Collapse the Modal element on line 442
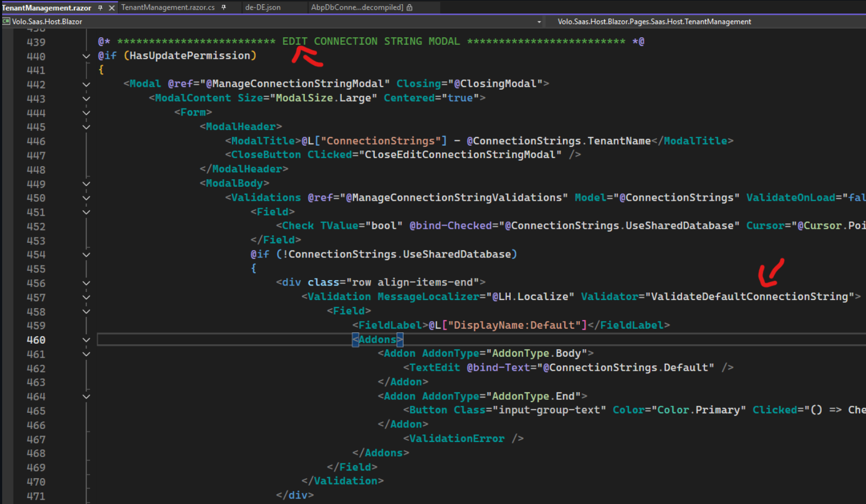Screen dimensions: 866x504 pyautogui.click(x=86, y=84)
